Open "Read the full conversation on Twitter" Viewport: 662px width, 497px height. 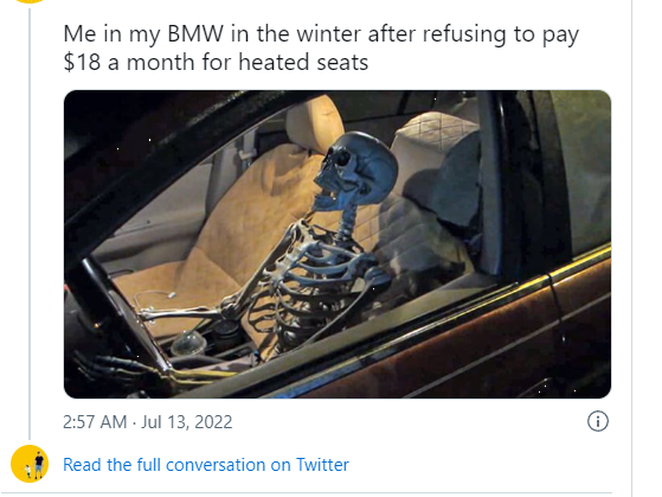(206, 465)
